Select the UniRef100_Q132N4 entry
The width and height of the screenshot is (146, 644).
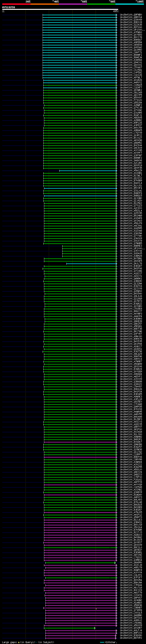click(131, 284)
